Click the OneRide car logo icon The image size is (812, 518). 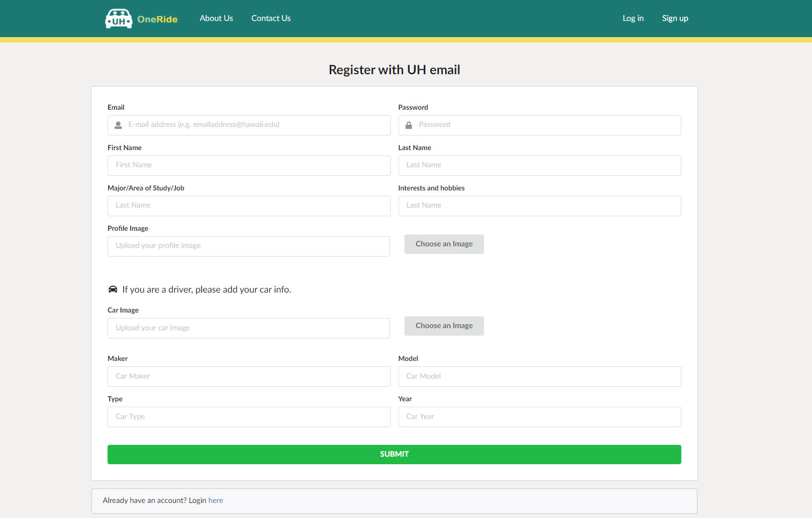[118, 18]
